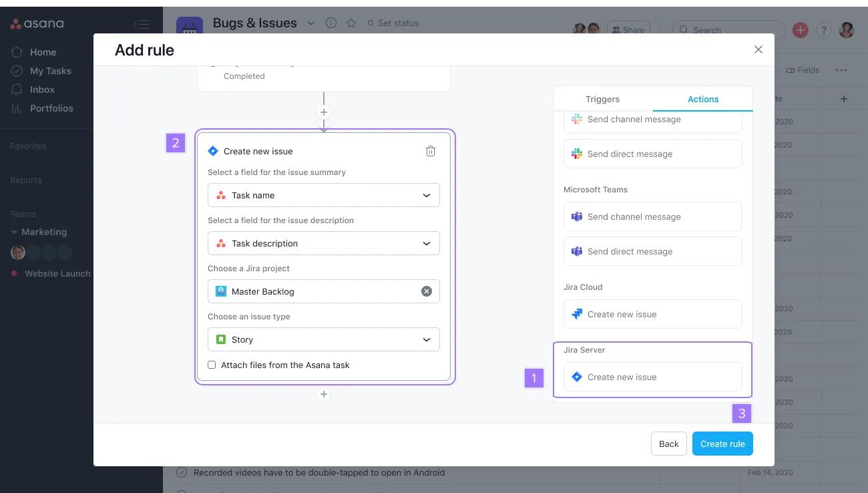Click the orange plus create icon
This screenshot has height=493, width=868.
pyautogui.click(x=800, y=29)
